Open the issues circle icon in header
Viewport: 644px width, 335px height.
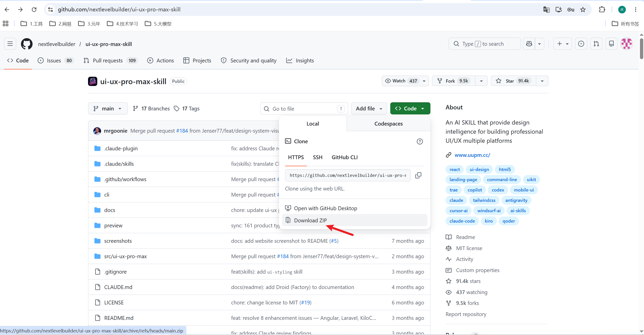tap(581, 44)
